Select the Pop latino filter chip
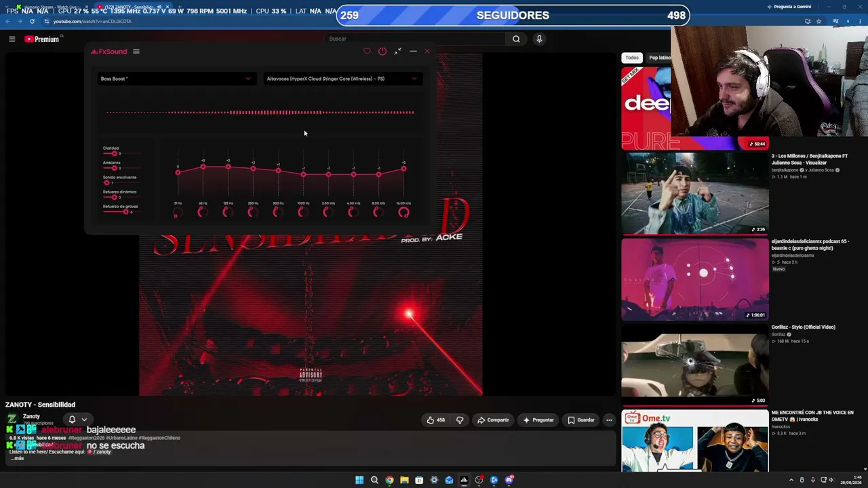Image resolution: width=868 pixels, height=488 pixels. (658, 58)
